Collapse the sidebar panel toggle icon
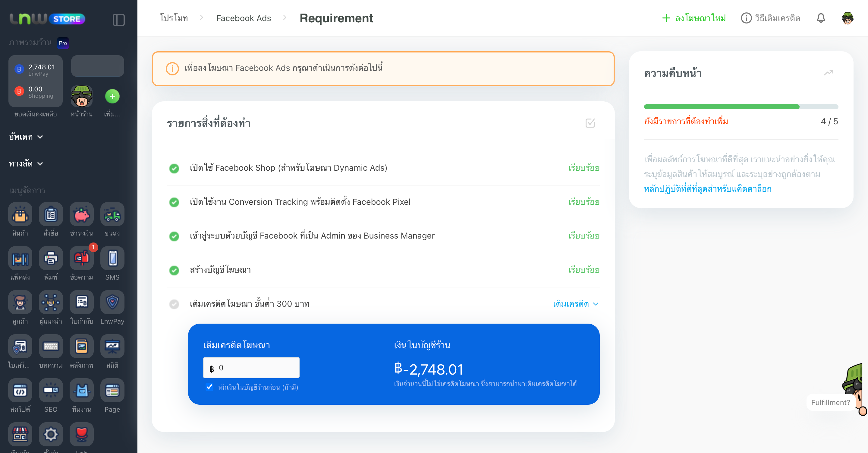Image resolution: width=868 pixels, height=453 pixels. pos(119,20)
